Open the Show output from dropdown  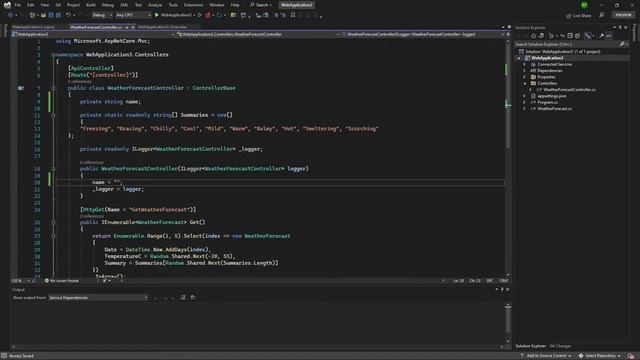point(98,298)
